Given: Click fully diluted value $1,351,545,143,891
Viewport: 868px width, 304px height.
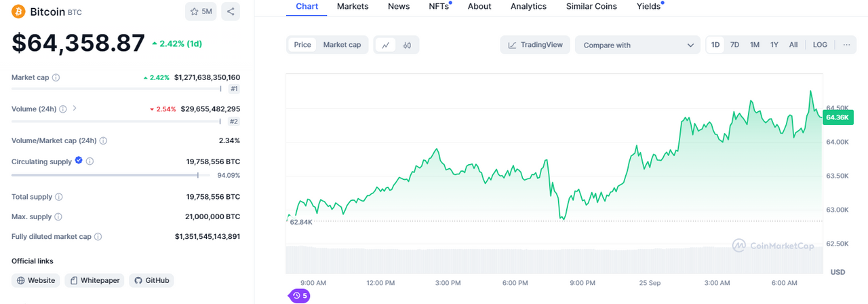Looking at the screenshot, I should tap(207, 237).
